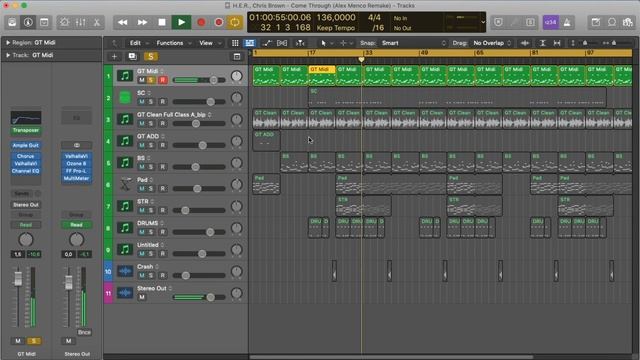Toggle vertical auto zoom icon
This screenshot has width=640, height=360.
[542, 43]
